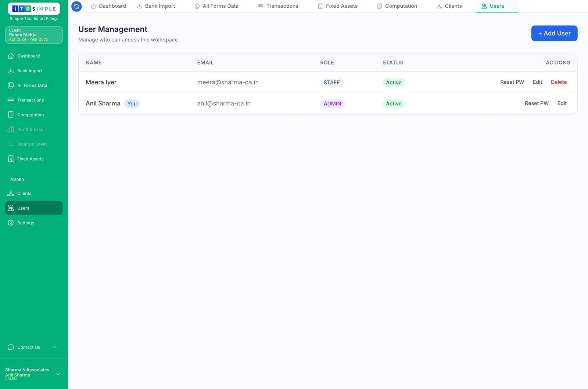588x389 pixels.
Task: Click calculator icon in top Computation tab
Action: coord(380,6)
